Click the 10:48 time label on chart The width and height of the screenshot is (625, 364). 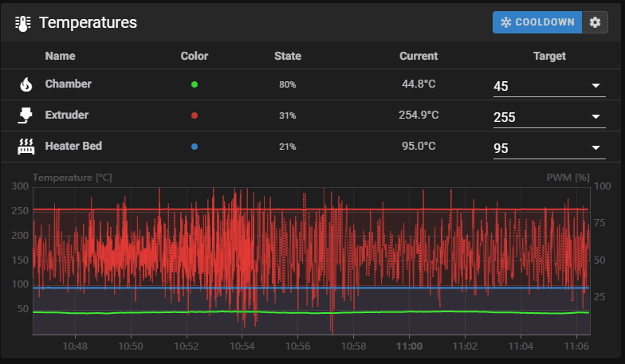point(75,346)
